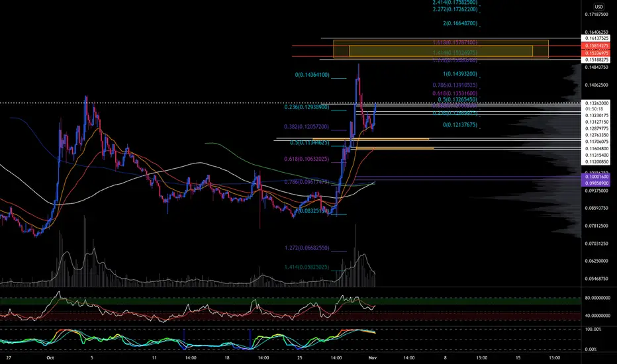Select the Fib label 0(0.12137675)
This screenshot has width=617, height=364.
coord(460,124)
